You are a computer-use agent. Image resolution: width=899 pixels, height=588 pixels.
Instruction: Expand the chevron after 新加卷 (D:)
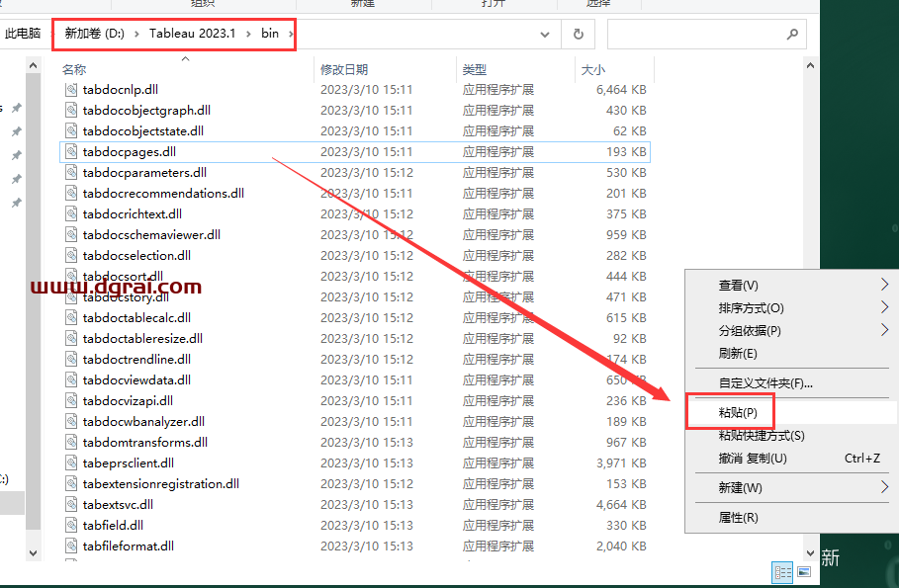click(136, 34)
